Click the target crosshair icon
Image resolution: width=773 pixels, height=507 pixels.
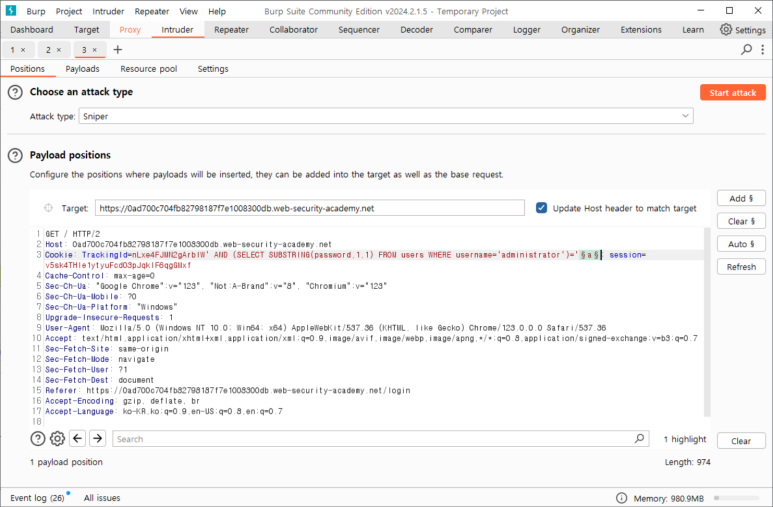48,208
